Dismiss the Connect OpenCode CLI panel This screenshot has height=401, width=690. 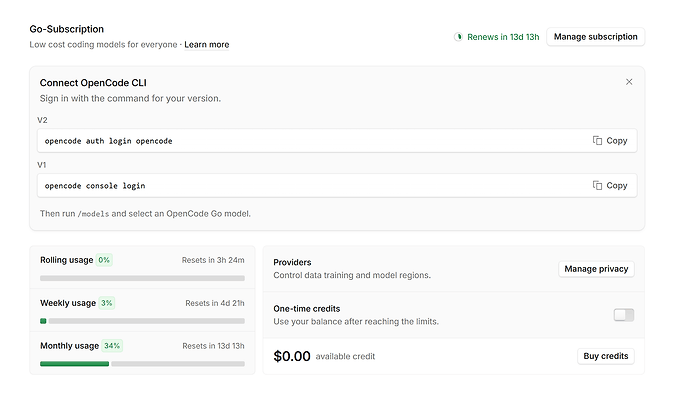tap(629, 82)
